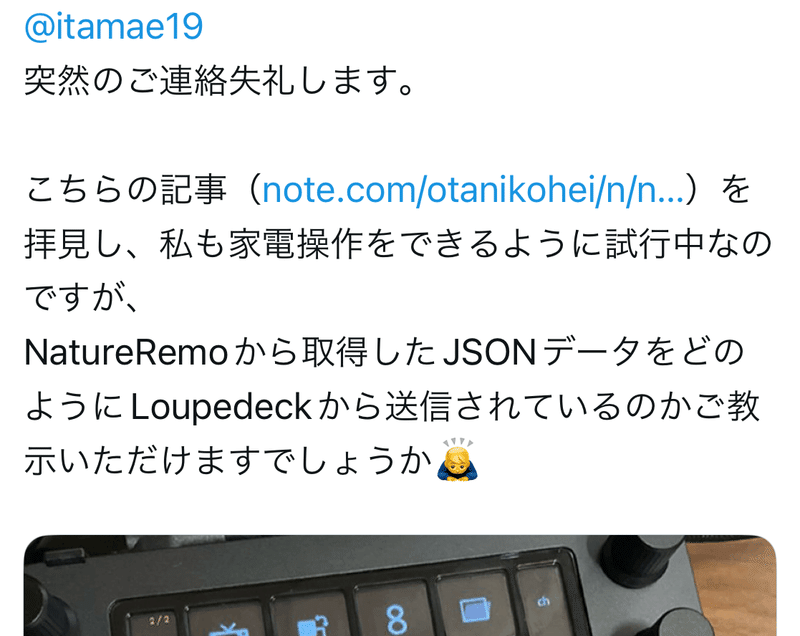Click the word JSON in the tweet
The width and height of the screenshot is (800, 636).
tap(489, 352)
